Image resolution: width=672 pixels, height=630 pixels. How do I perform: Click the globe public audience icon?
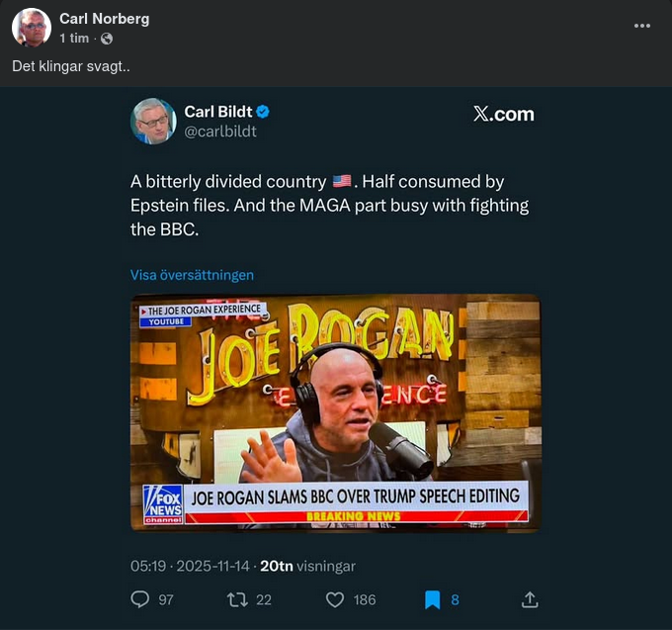pyautogui.click(x=107, y=39)
